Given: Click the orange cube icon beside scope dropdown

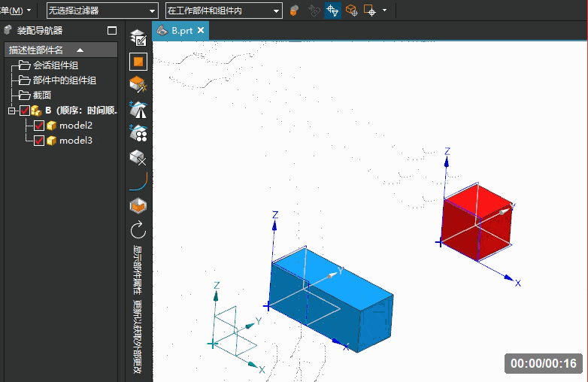Looking at the screenshot, I should click(294, 11).
